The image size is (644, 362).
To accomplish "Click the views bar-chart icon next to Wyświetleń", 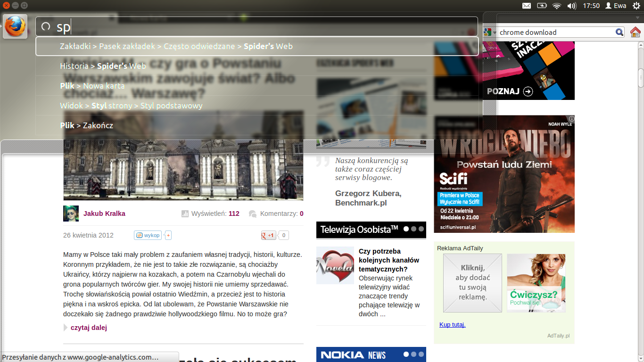I will pos(185,214).
